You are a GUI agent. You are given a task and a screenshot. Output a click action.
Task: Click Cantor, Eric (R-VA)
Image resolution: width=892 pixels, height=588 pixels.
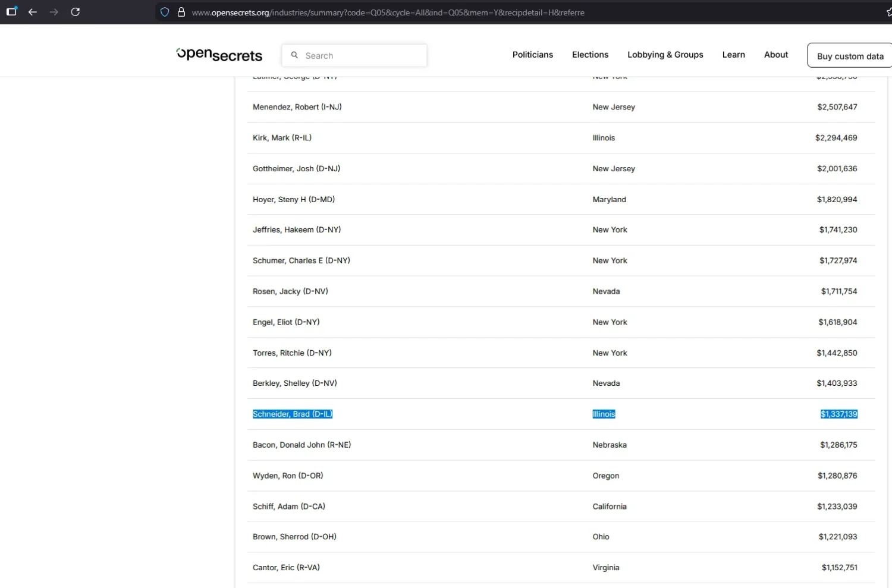[x=286, y=568]
